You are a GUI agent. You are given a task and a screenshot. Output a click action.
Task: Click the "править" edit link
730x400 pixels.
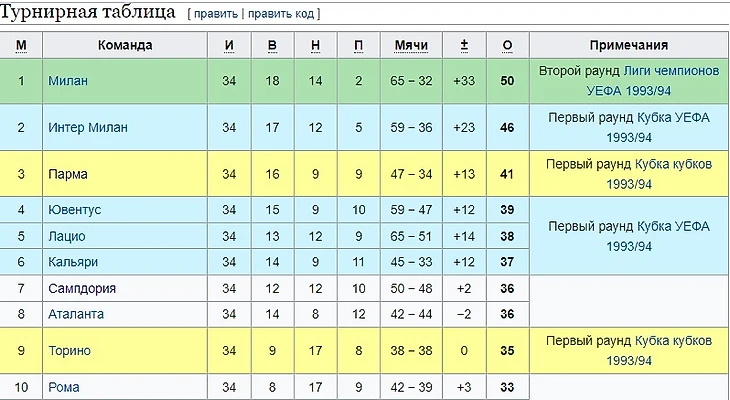click(218, 16)
